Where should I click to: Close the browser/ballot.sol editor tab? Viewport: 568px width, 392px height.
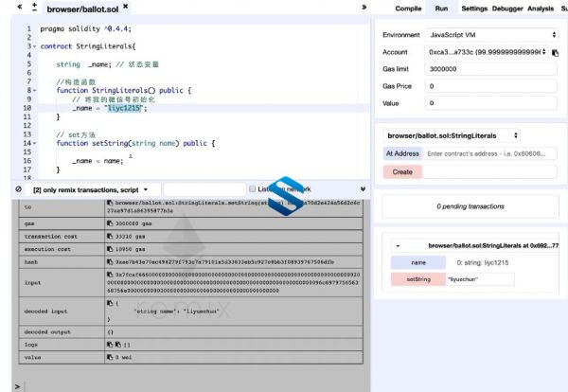click(125, 7)
